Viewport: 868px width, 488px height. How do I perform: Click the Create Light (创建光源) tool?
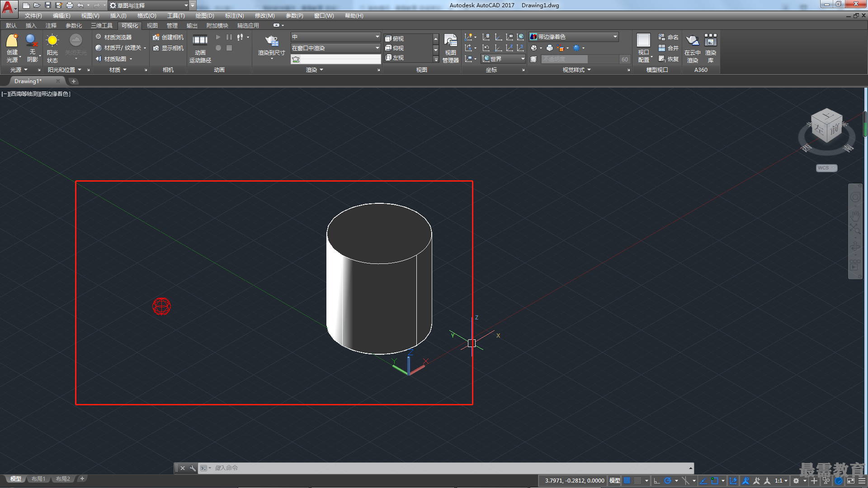[12, 47]
